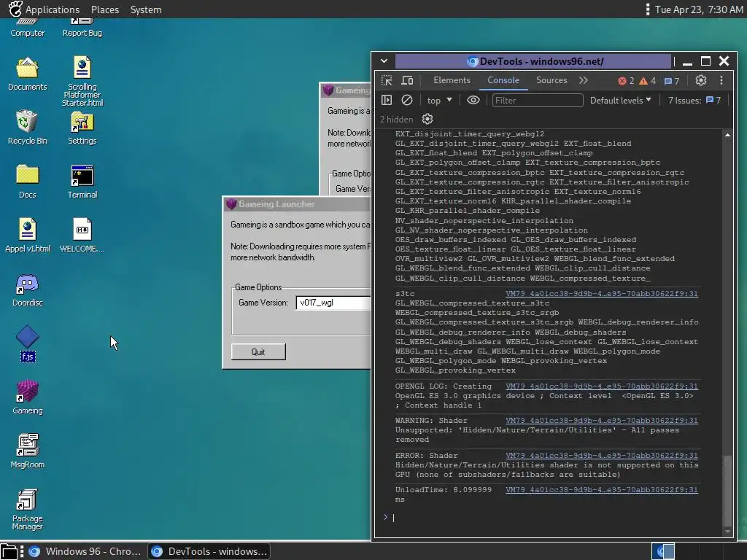
Task: Focus the background Gameing window title bar
Action: click(x=345, y=90)
